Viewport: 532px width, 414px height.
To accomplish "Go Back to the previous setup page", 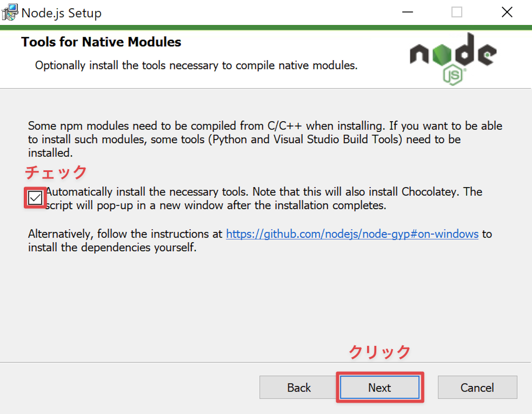I will tap(299, 387).
